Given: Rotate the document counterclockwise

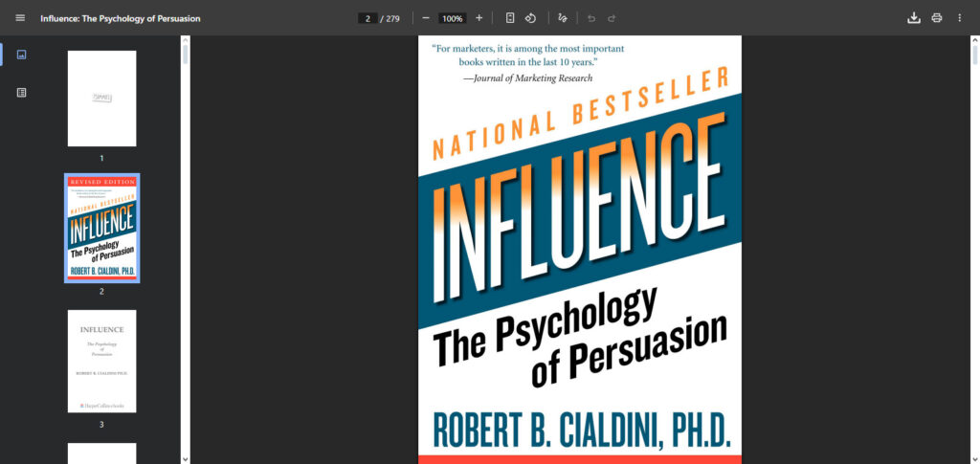Looking at the screenshot, I should tap(530, 18).
